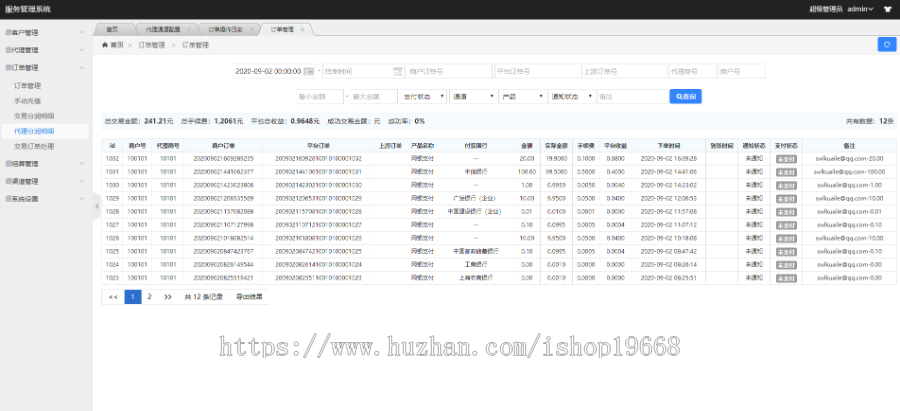The image size is (900, 411).
Task: Click 首页 link in breadcrumb
Action: pyautogui.click(x=117, y=45)
